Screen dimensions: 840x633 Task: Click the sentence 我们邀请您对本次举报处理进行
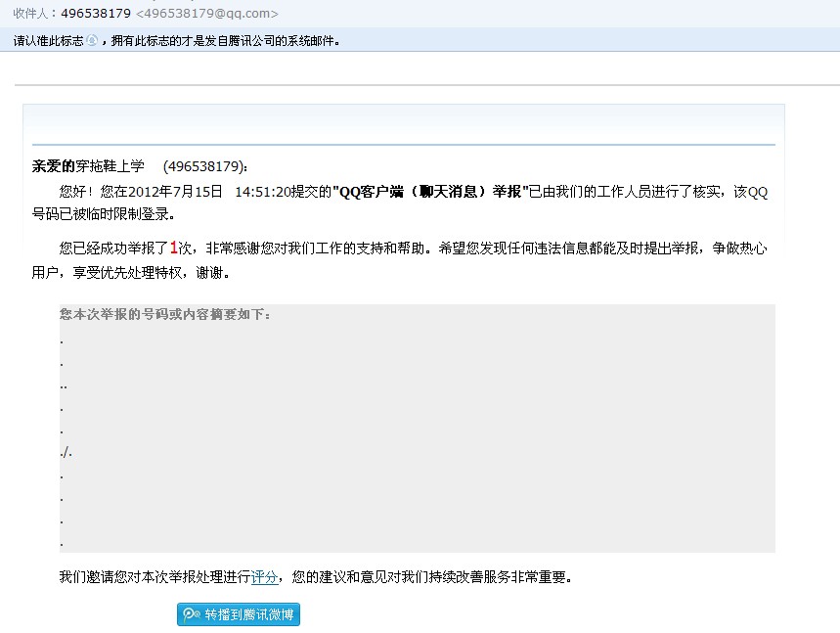pyautogui.click(x=155, y=577)
